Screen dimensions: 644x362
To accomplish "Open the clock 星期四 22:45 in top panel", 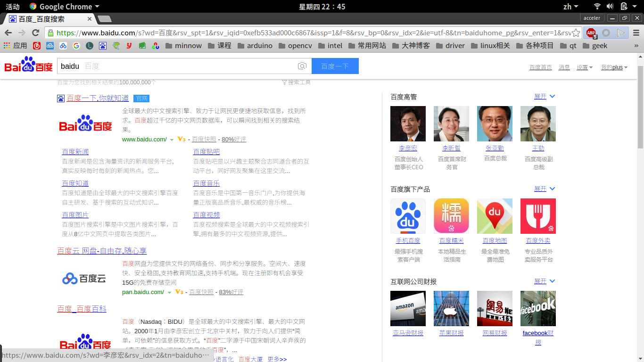I will coord(322,7).
